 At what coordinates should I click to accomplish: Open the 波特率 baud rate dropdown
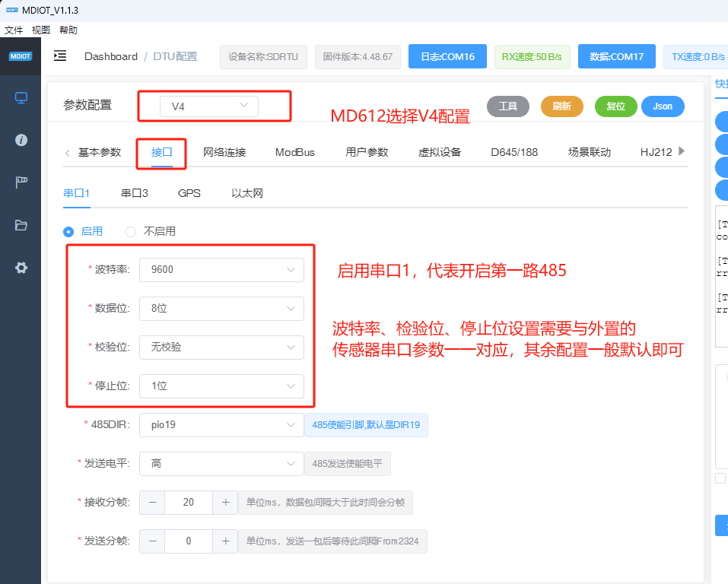point(221,269)
